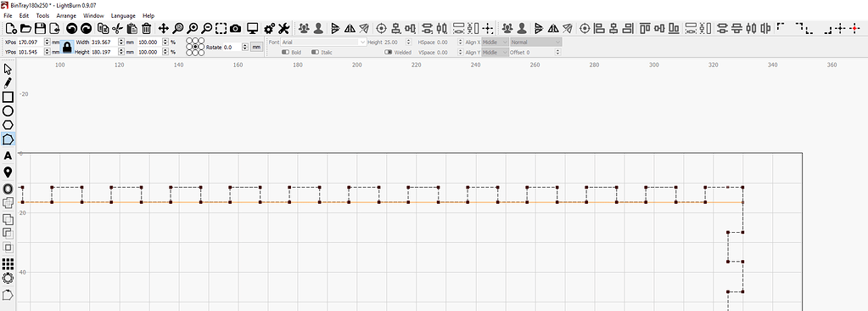Open the Language menu
Image resolution: width=868 pixels, height=311 pixels.
[123, 16]
